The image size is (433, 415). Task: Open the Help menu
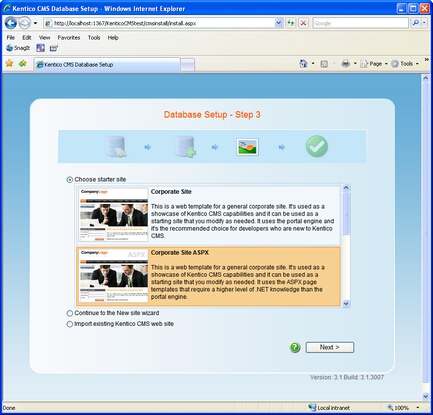point(113,38)
